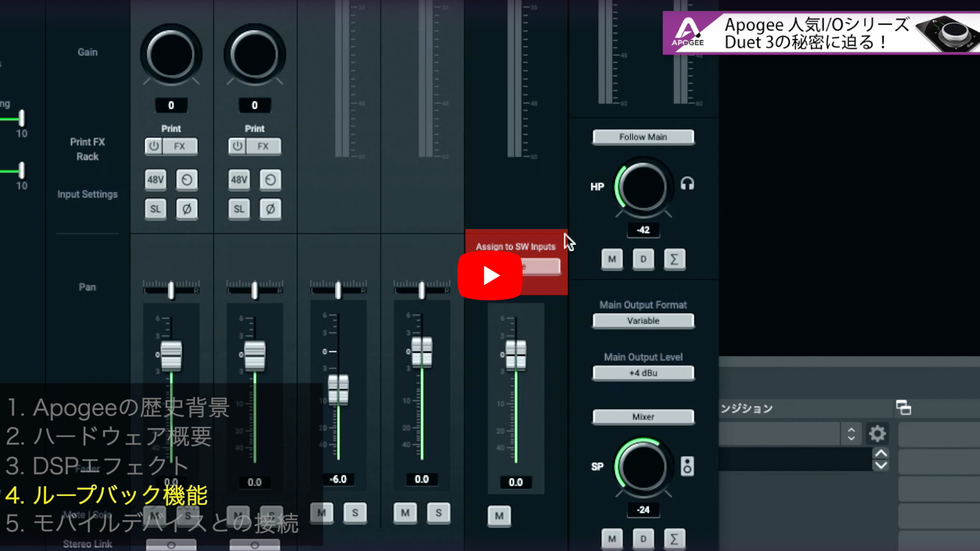Sum headphone output to mono
The width and height of the screenshot is (980, 551).
point(674,259)
